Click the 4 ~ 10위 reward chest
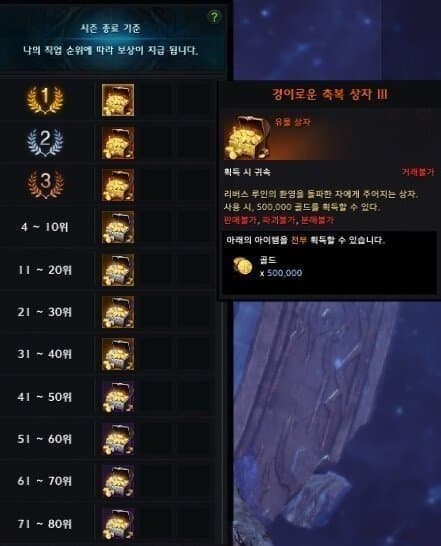 pyautogui.click(x=118, y=227)
